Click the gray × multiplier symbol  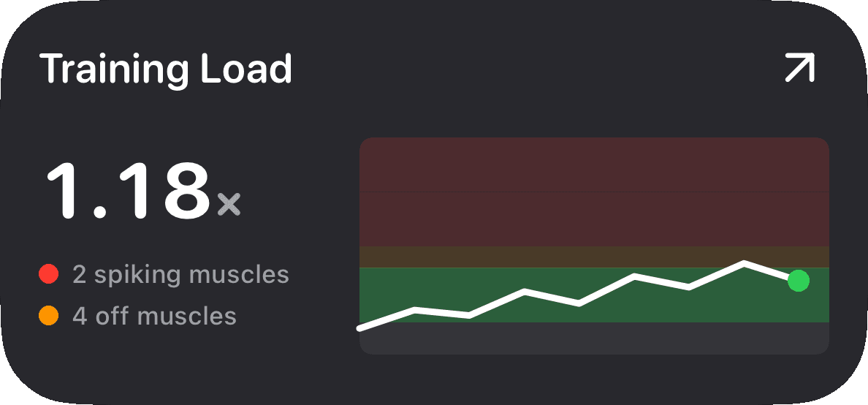pos(229,204)
